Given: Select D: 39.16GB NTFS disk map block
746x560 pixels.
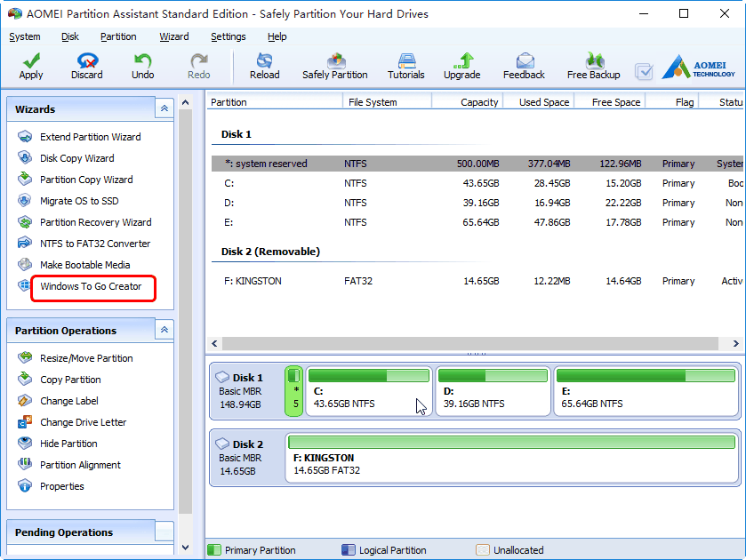Looking at the screenshot, I should (x=493, y=391).
